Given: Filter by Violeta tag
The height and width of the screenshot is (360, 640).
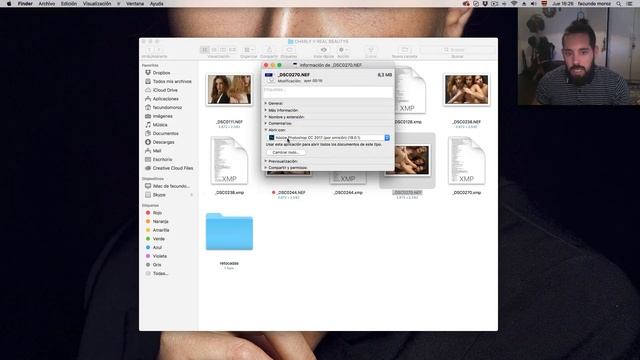Looking at the screenshot, I should point(156,256).
